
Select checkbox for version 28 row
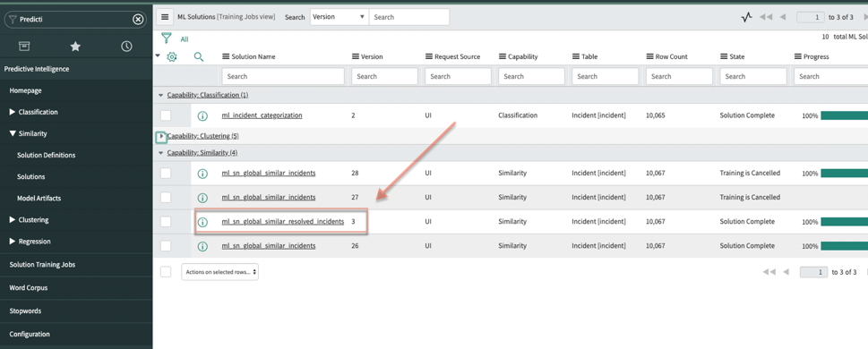(166, 173)
